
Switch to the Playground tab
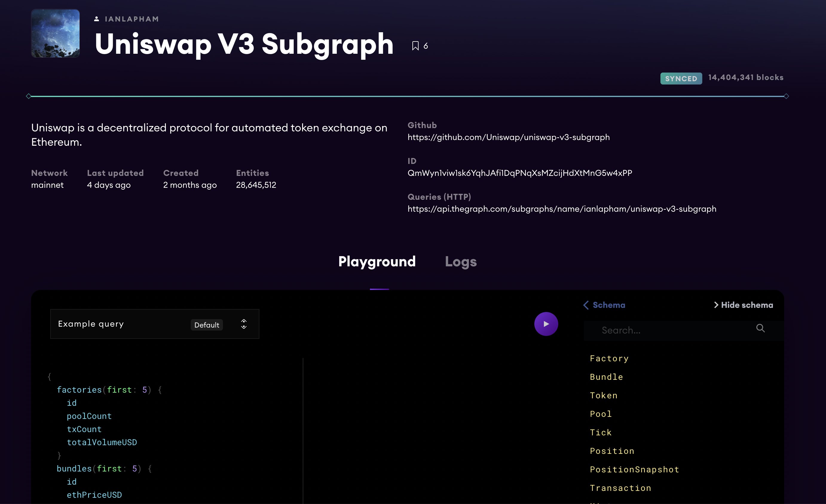377,262
